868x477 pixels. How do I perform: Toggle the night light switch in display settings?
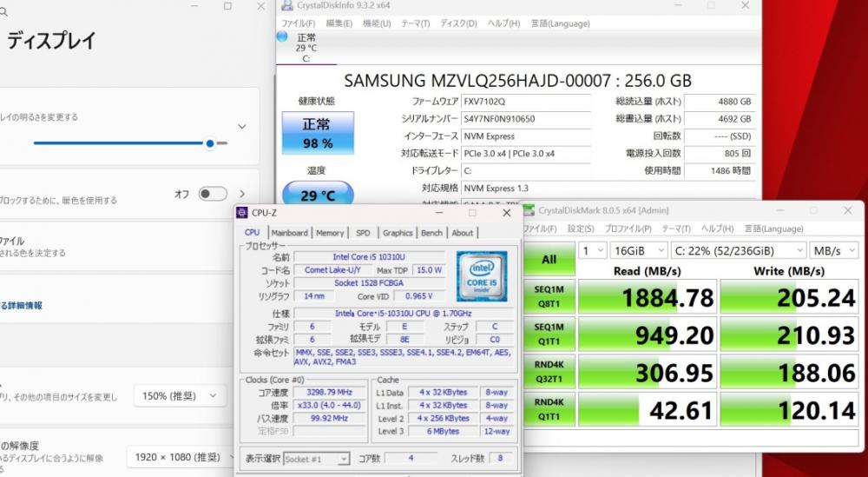[214, 194]
